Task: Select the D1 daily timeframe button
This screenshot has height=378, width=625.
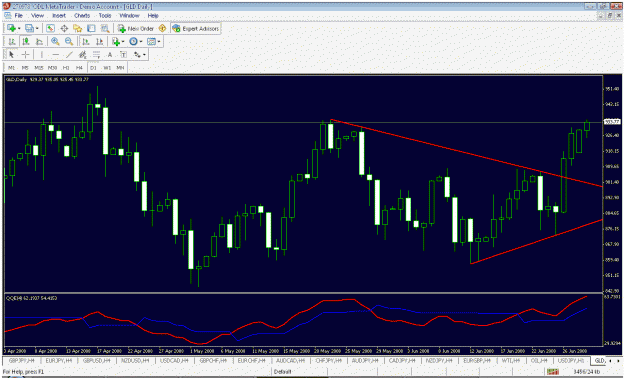Action: coord(93,68)
